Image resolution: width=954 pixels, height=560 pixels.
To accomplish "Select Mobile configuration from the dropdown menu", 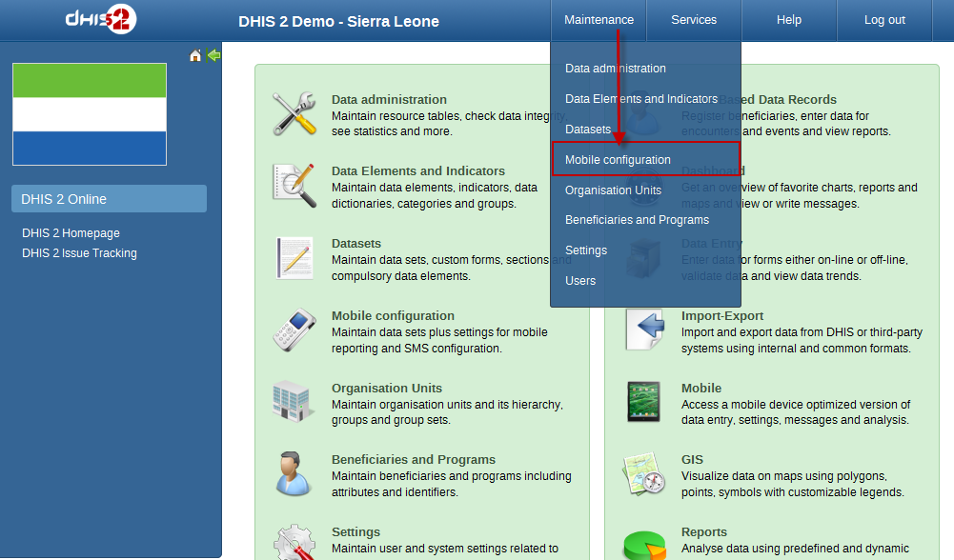I will [x=618, y=160].
